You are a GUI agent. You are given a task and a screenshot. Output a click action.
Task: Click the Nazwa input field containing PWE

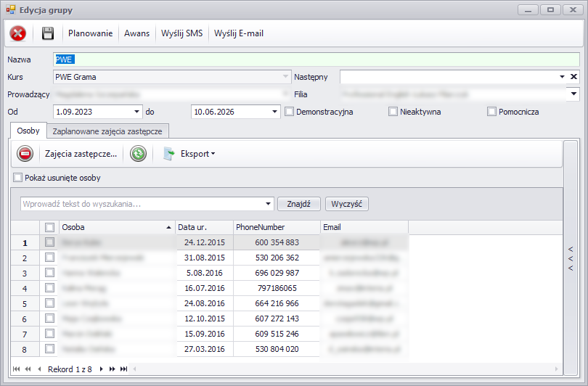tap(317, 59)
